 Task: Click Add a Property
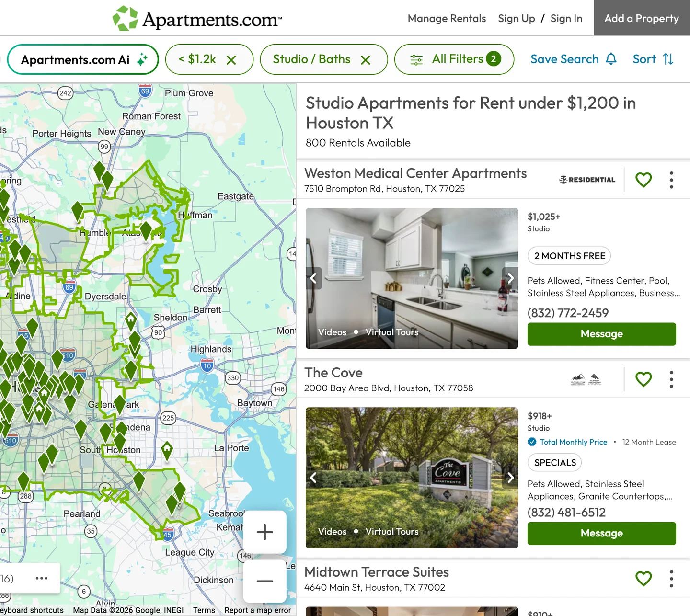[x=642, y=18]
